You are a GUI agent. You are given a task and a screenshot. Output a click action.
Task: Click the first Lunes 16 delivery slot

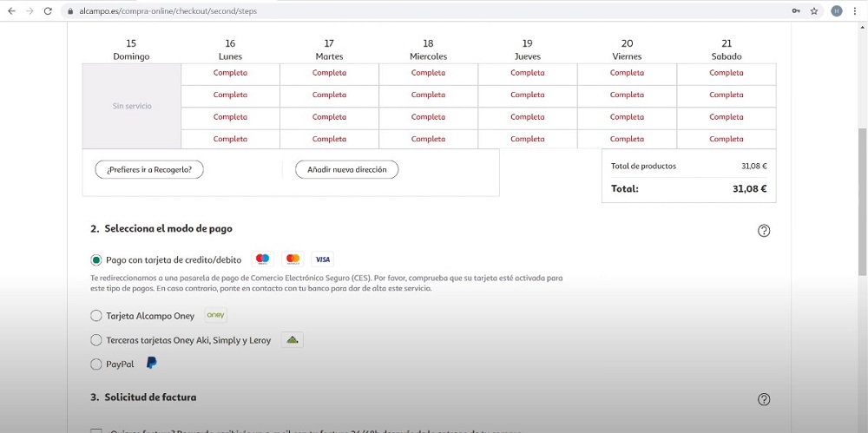point(230,73)
